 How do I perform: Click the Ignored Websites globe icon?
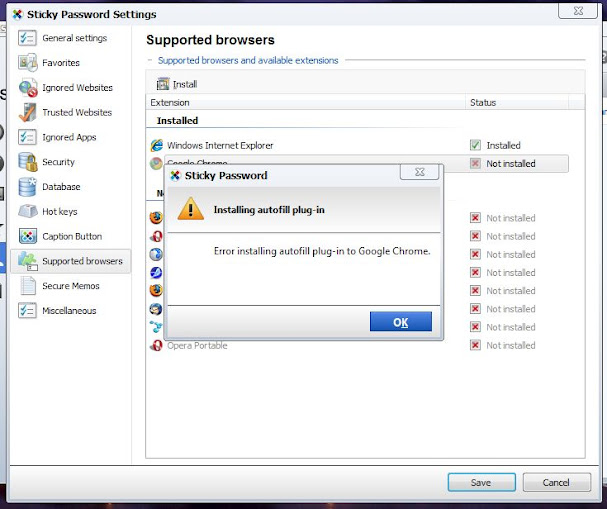[28, 88]
